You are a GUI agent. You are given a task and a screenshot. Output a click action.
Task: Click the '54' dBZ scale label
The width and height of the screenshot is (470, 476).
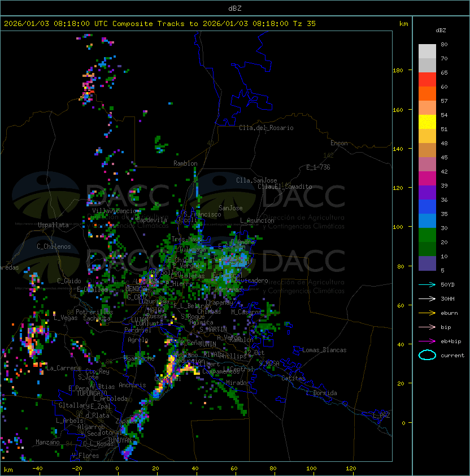(444, 115)
